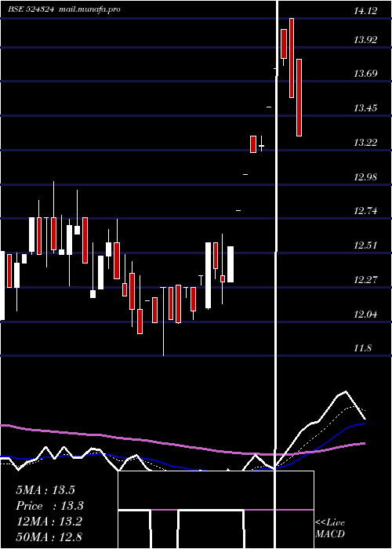Click the 12.98 price axis label
392x549 pixels.
tap(365, 177)
